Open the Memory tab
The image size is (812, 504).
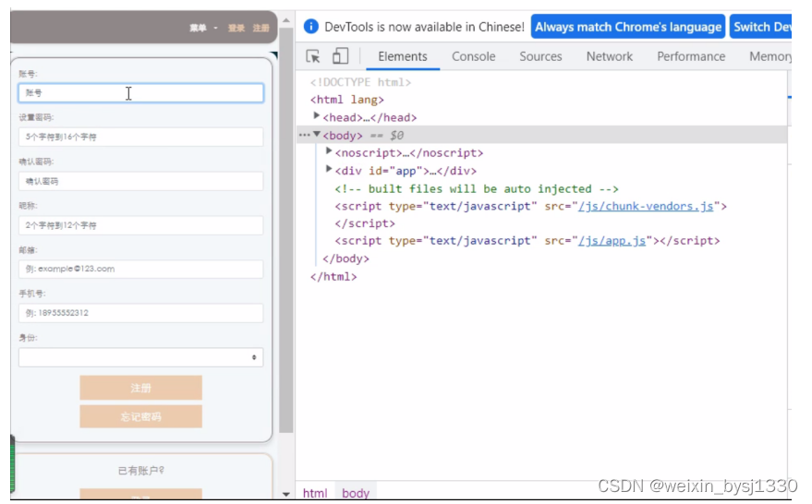(770, 56)
